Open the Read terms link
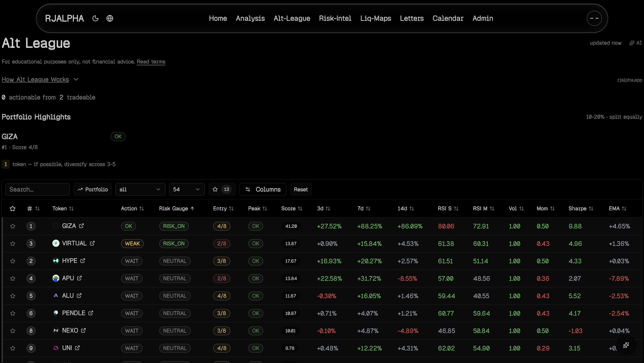The height and width of the screenshot is (363, 644). click(x=151, y=62)
